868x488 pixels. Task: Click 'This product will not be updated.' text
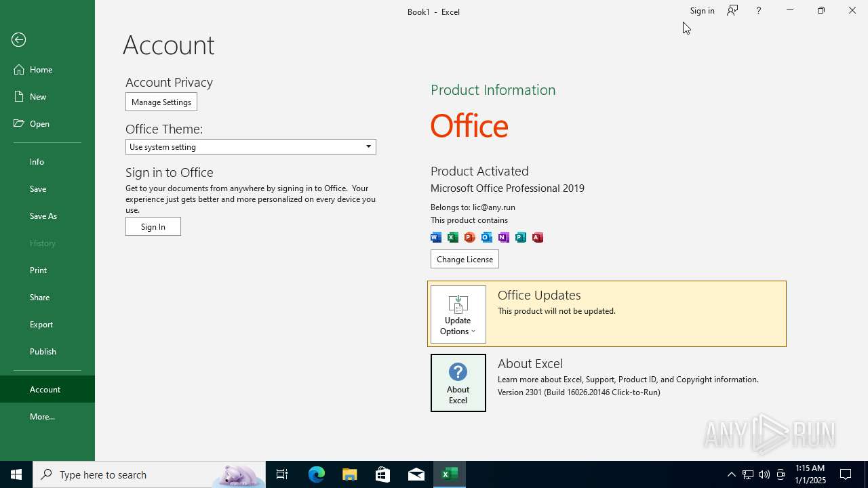[557, 310]
